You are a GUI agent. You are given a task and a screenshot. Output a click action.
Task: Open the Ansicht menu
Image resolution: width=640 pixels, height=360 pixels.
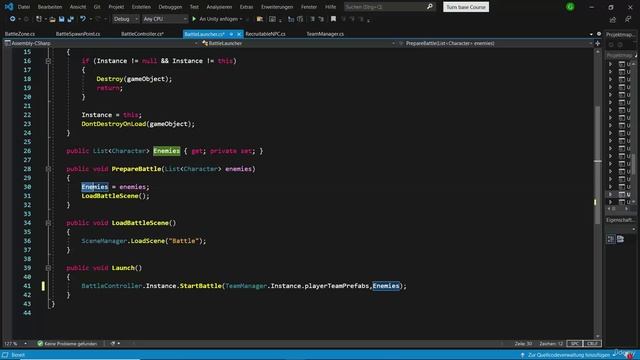78,7
